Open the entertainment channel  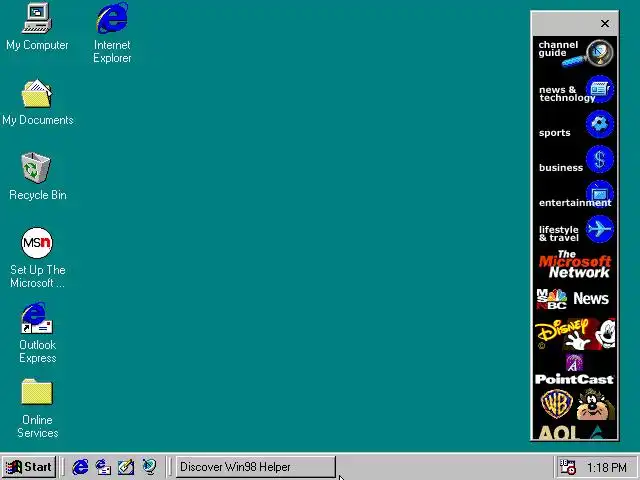tap(575, 194)
